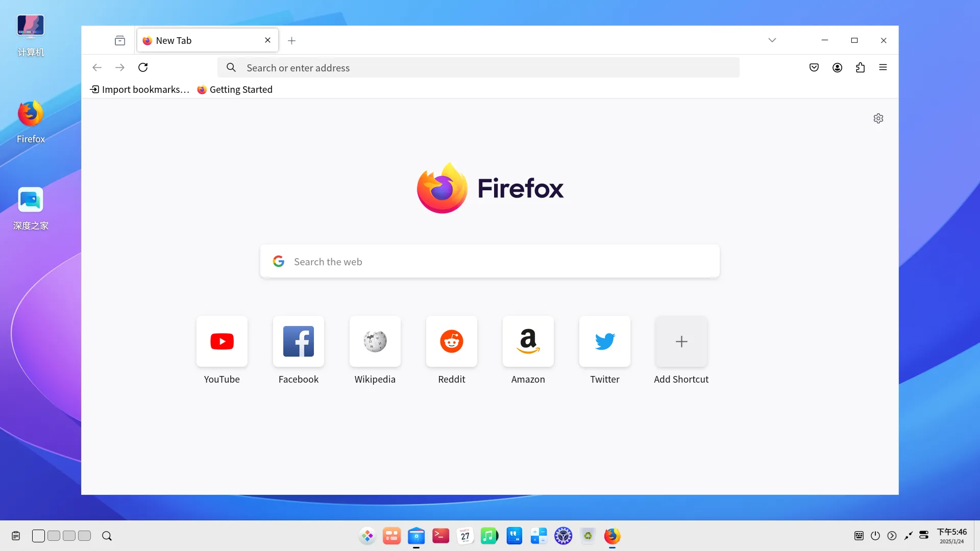This screenshot has width=980, height=551.
Task: Open the Firefox account icon
Action: [x=837, y=67]
